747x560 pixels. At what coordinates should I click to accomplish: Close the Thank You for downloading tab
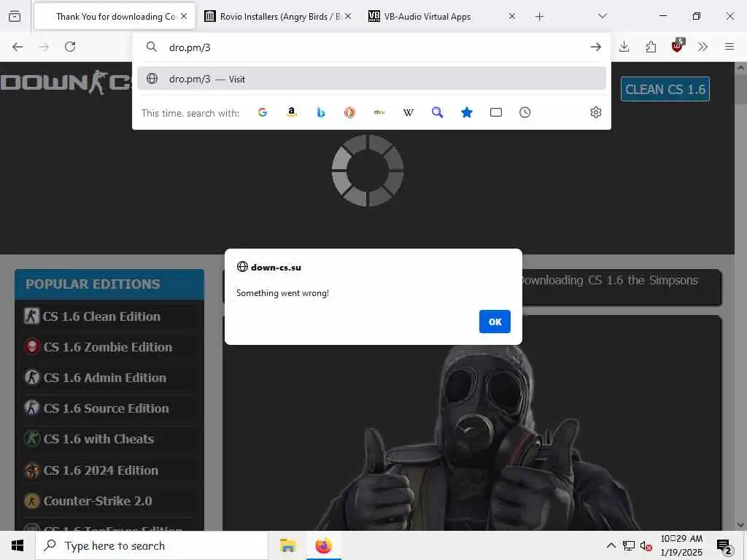[184, 16]
